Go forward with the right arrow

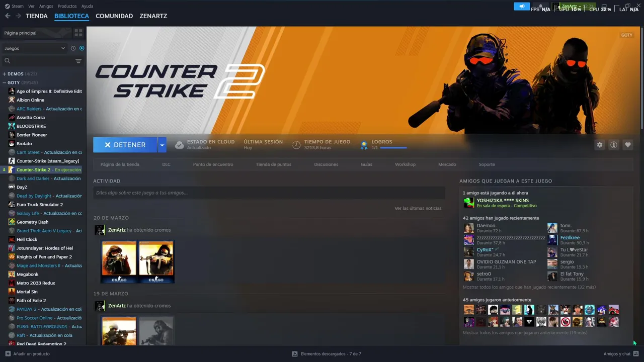18,16
